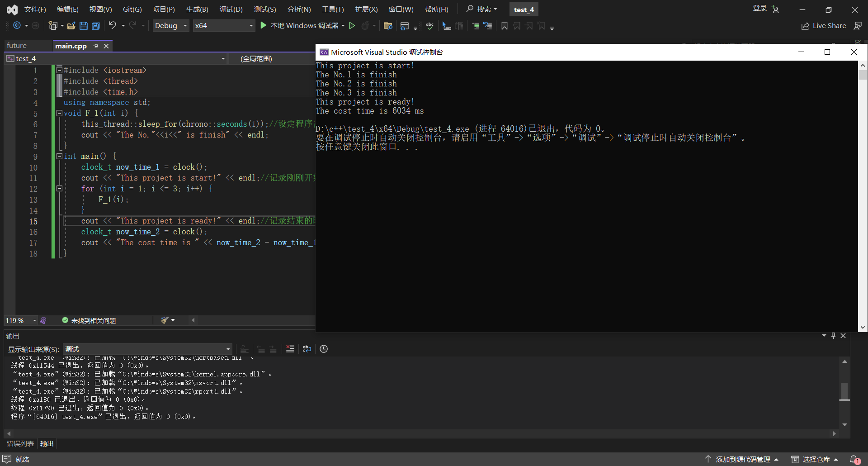
Task: Open the Debug configuration dropdown
Action: pyautogui.click(x=170, y=26)
